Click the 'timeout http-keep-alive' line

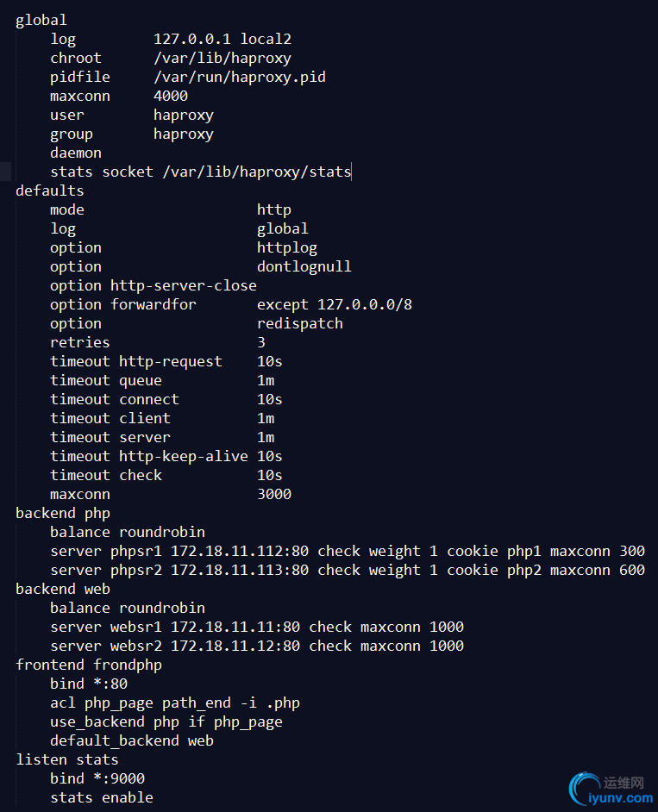[x=166, y=456]
